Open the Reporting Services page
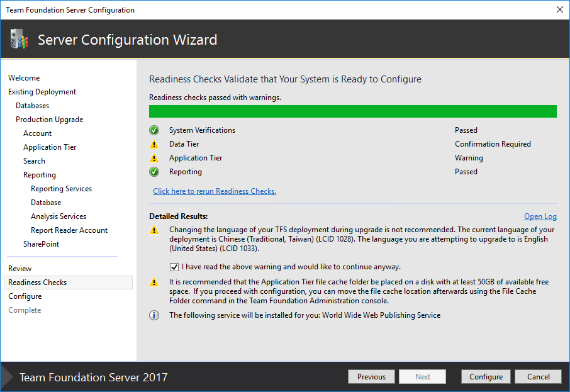 pyautogui.click(x=62, y=188)
